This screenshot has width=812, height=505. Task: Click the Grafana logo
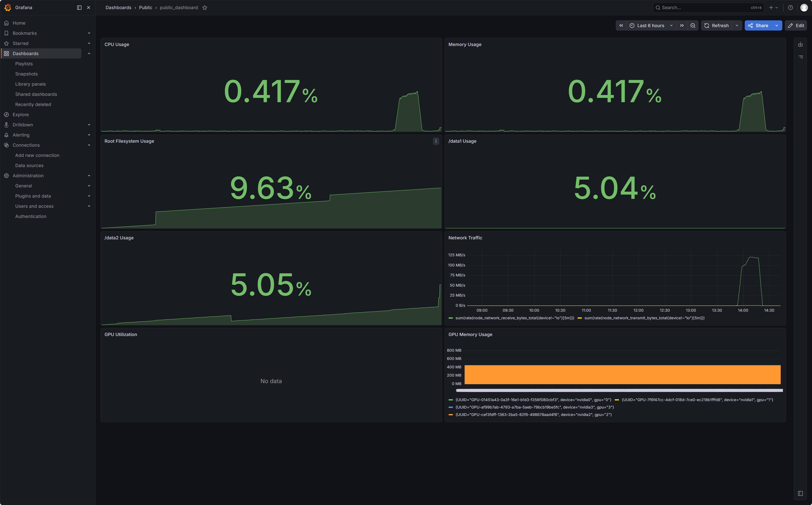coord(8,8)
